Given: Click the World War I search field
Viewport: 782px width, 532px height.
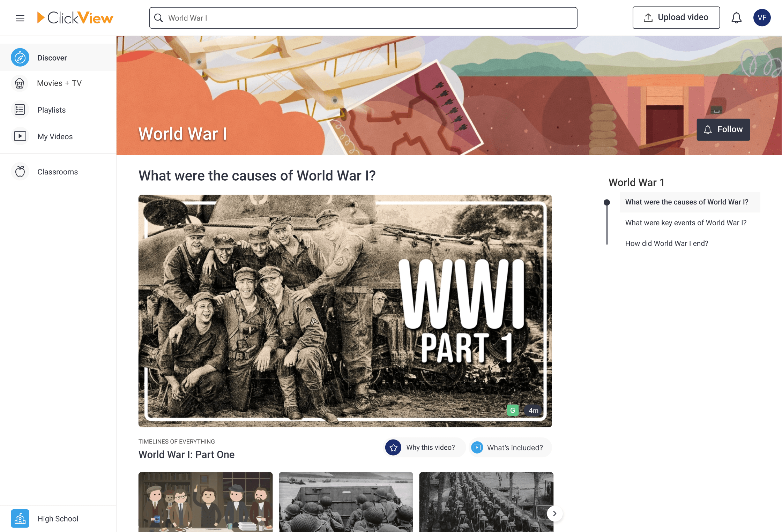Looking at the screenshot, I should tap(363, 18).
